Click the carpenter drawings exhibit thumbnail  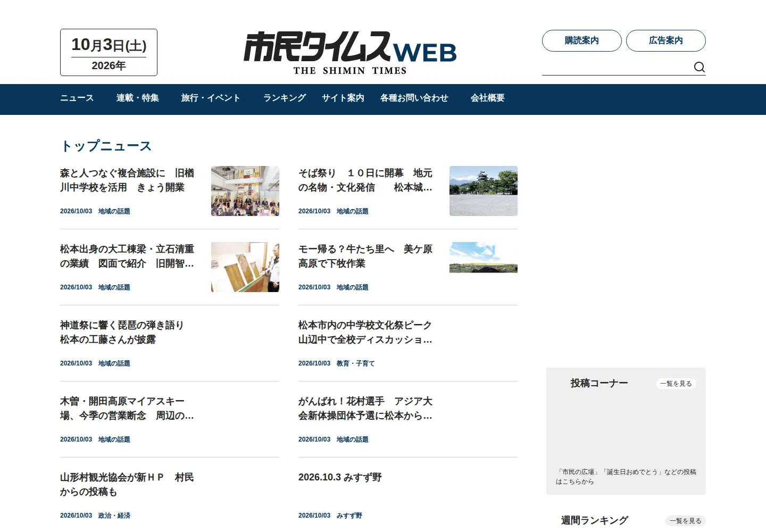(x=245, y=267)
